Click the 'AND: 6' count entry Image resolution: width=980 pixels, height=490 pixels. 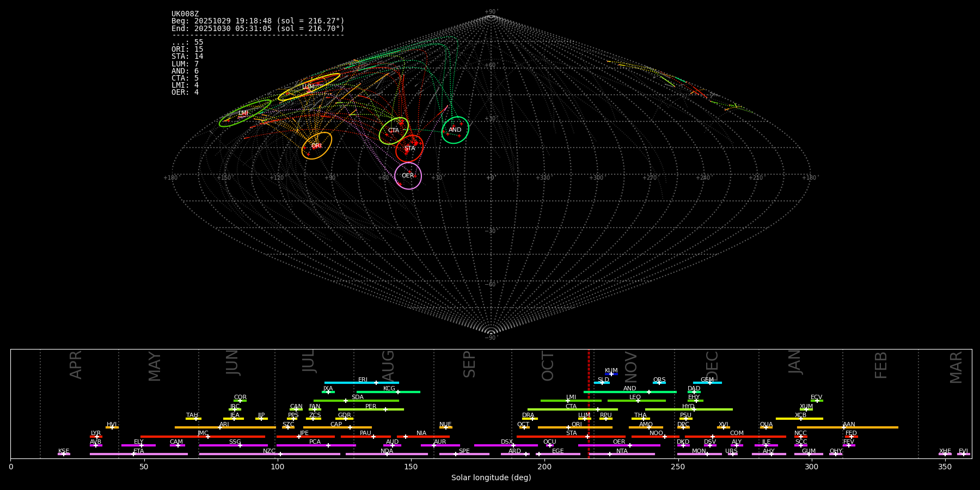tap(185, 71)
